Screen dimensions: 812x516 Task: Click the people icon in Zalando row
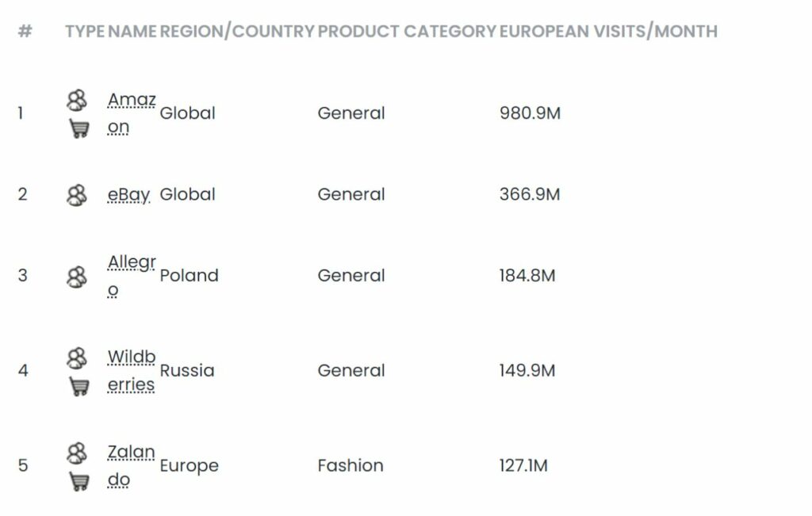(x=77, y=453)
